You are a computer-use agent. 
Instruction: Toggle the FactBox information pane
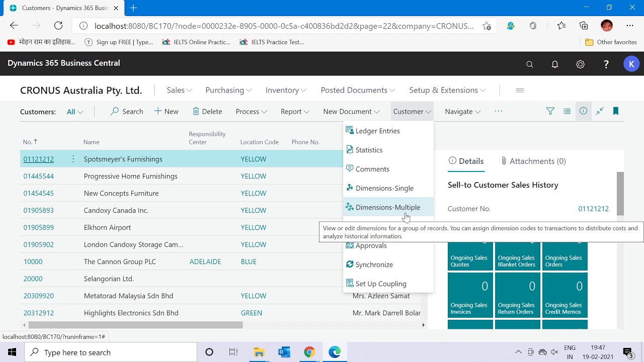pyautogui.click(x=583, y=111)
